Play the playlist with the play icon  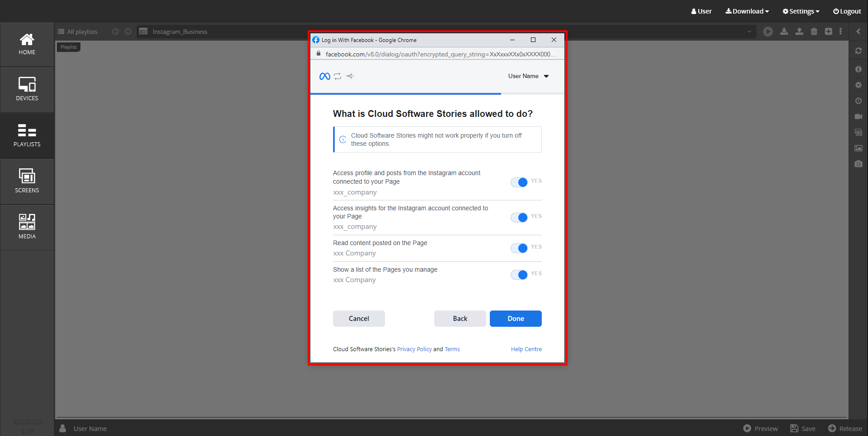click(x=768, y=32)
